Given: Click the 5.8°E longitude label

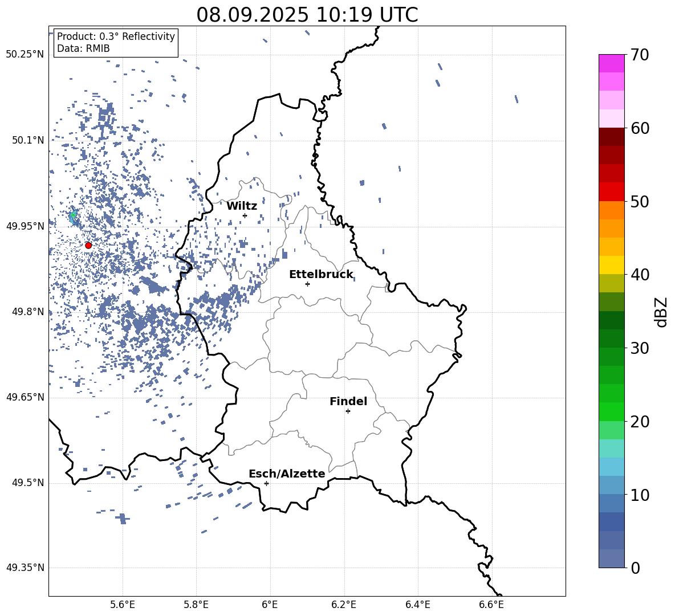Looking at the screenshot, I should pos(196,605).
